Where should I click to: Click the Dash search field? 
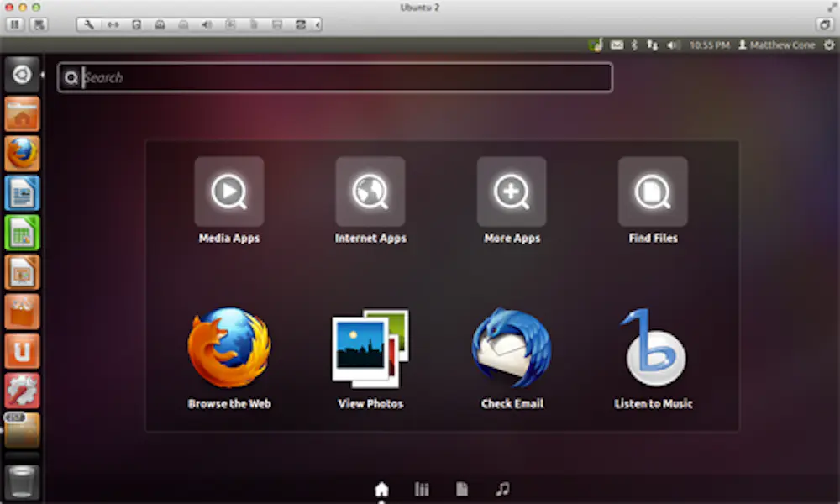point(336,78)
